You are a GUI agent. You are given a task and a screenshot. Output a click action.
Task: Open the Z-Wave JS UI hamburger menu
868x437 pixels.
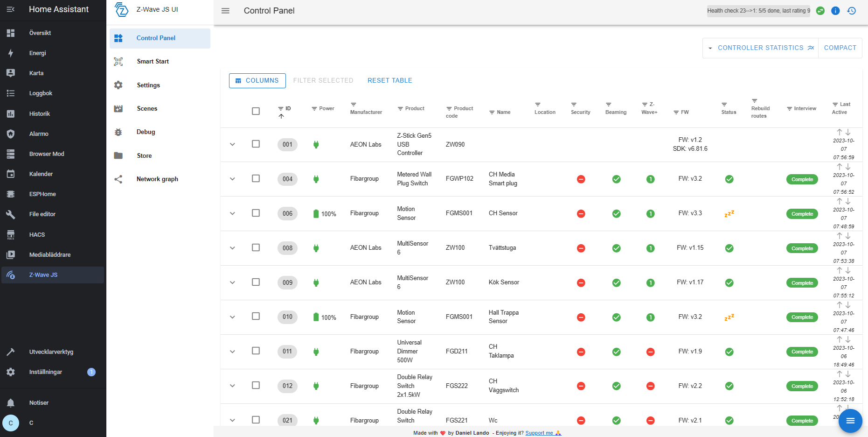(225, 11)
